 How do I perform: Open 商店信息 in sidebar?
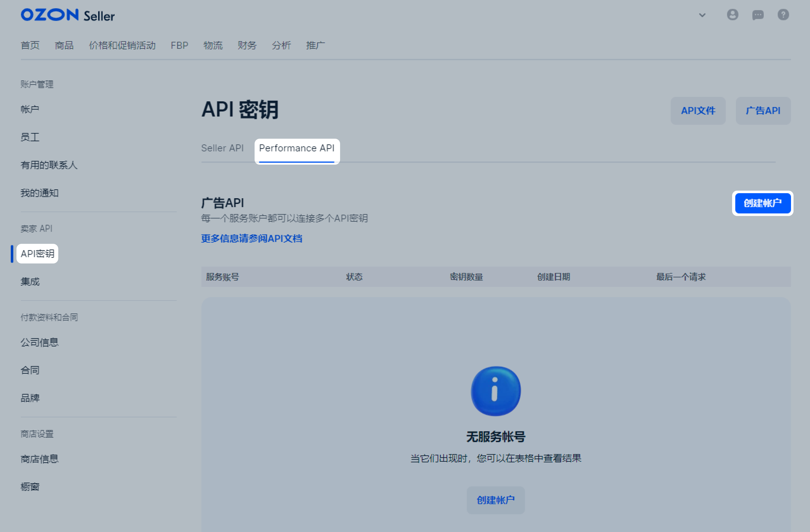pyautogui.click(x=39, y=459)
